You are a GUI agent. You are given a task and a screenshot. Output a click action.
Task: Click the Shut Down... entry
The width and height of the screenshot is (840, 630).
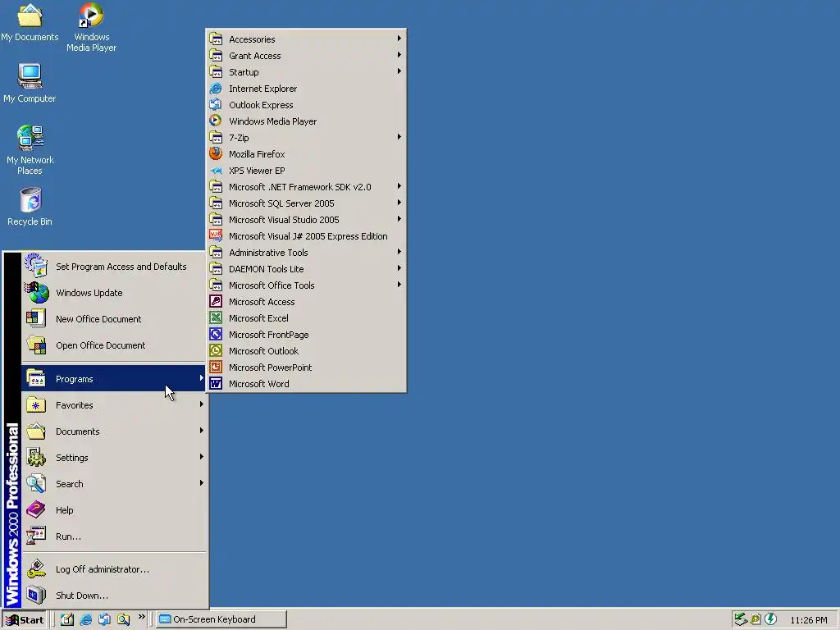(113, 596)
